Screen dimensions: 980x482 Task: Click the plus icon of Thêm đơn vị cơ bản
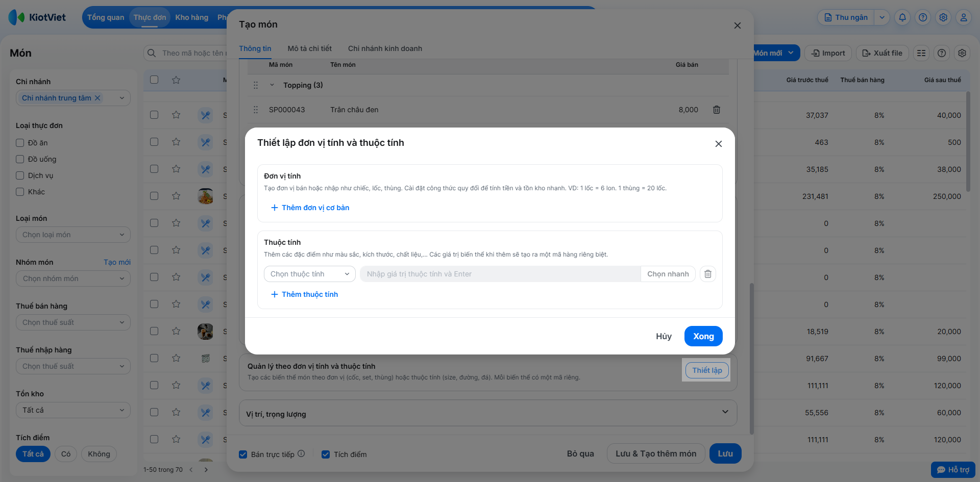[x=275, y=208]
